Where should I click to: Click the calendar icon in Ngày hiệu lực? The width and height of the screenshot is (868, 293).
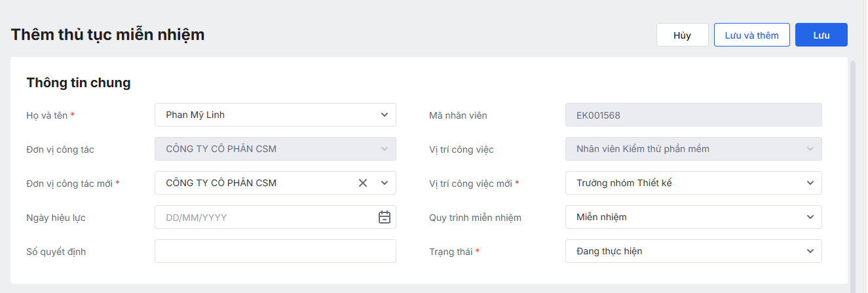385,217
